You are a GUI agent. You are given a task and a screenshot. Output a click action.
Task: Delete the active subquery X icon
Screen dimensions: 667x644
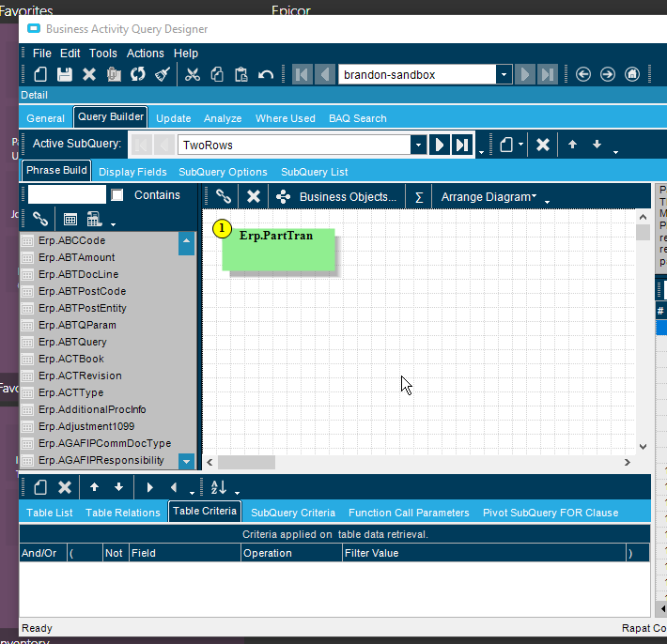[x=543, y=145]
